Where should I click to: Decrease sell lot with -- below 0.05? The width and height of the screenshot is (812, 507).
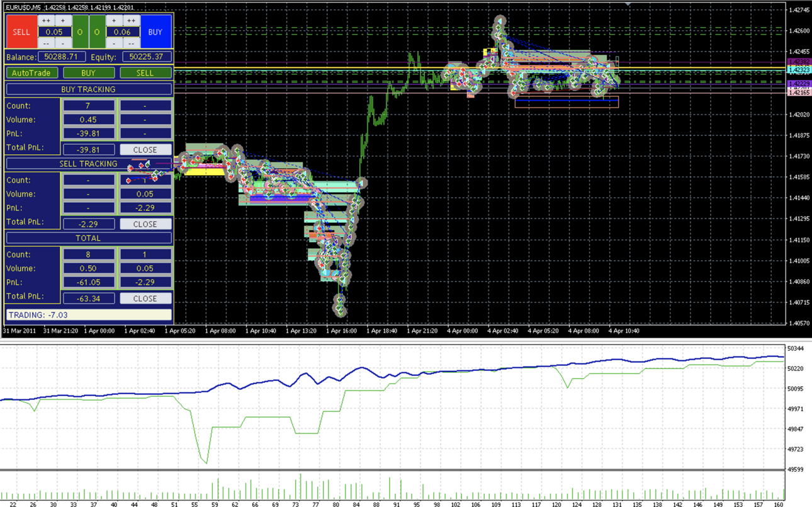(46, 43)
